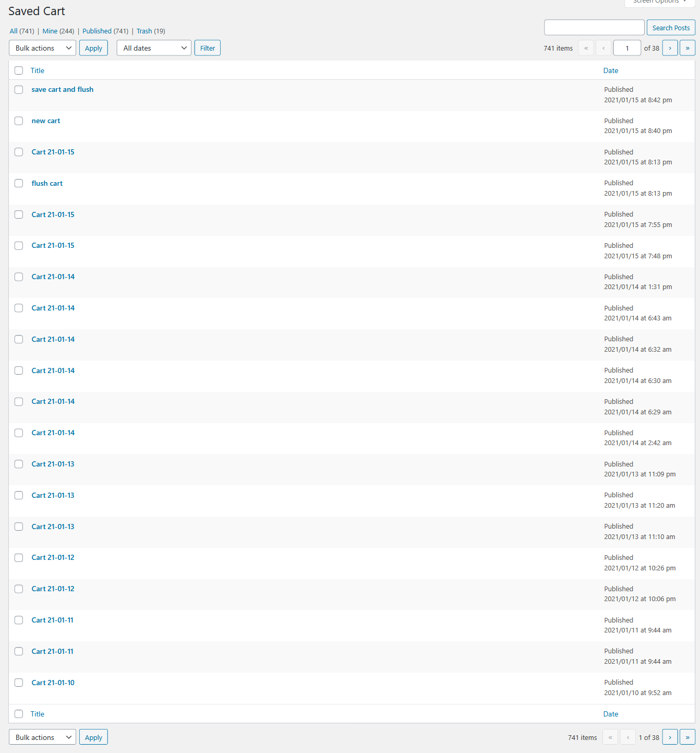Open the 'All dates' filter dropdown

(x=153, y=47)
